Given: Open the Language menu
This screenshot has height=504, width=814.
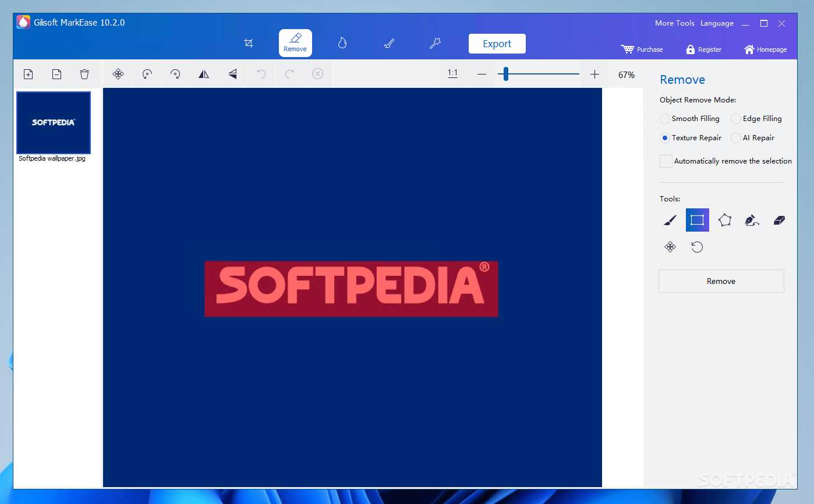Looking at the screenshot, I should [717, 23].
